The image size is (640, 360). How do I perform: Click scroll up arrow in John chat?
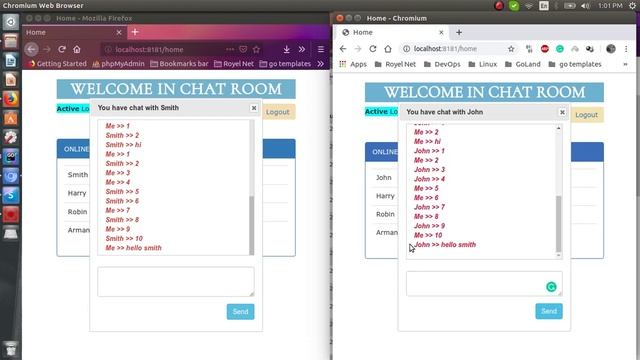[x=559, y=128]
